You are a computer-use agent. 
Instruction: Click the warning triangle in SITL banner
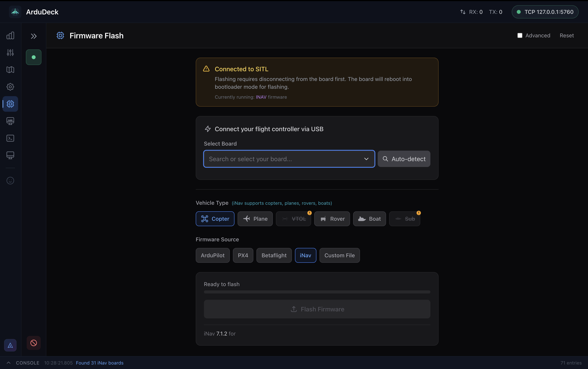(x=206, y=69)
